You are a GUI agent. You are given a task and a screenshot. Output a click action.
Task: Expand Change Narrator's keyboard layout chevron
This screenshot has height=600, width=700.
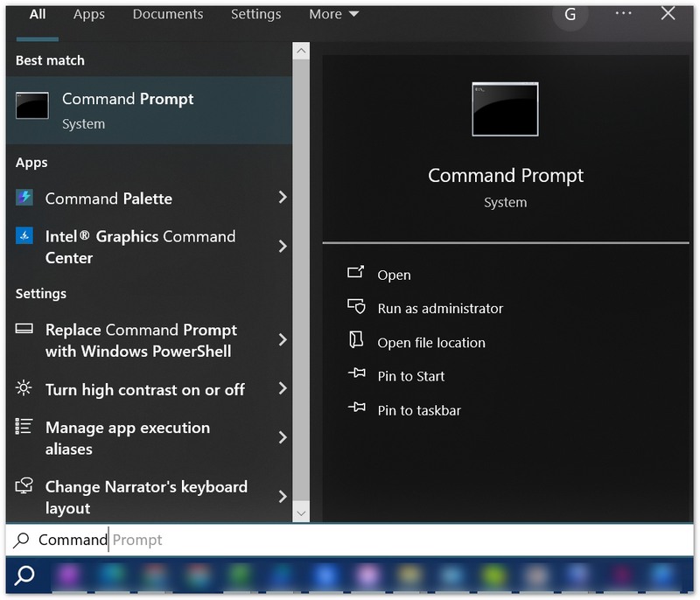click(x=282, y=497)
